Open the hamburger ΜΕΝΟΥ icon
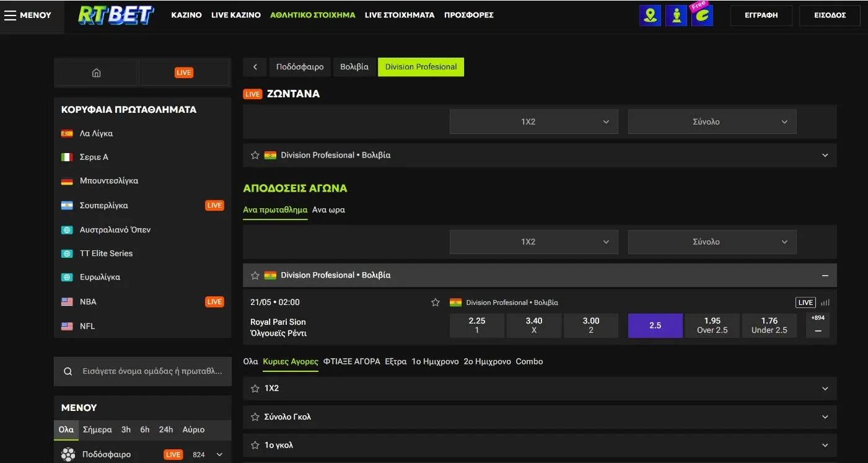868x463 pixels. (10, 15)
